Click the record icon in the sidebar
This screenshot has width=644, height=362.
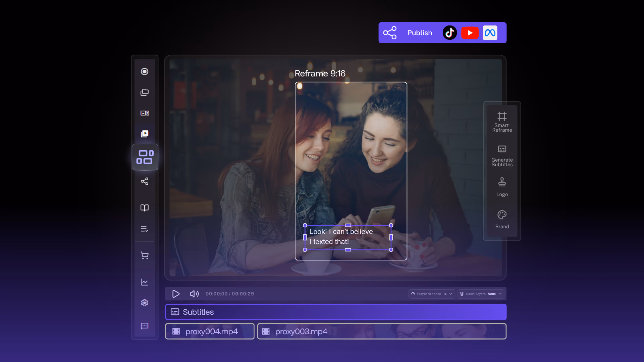pyautogui.click(x=145, y=71)
